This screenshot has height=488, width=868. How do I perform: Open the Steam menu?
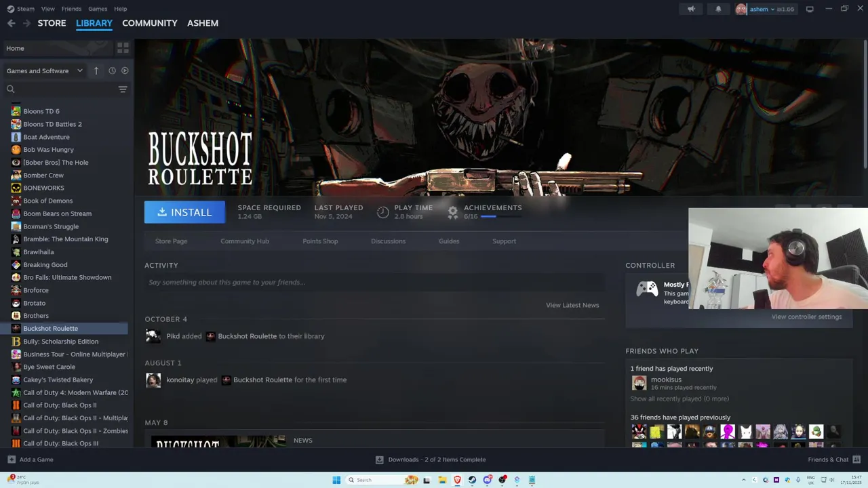coord(21,9)
